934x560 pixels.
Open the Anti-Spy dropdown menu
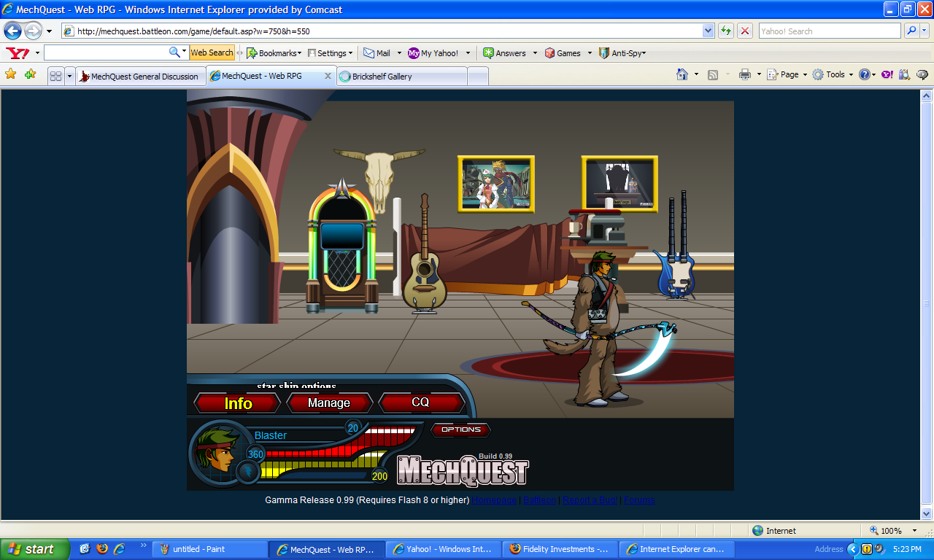pos(644,53)
